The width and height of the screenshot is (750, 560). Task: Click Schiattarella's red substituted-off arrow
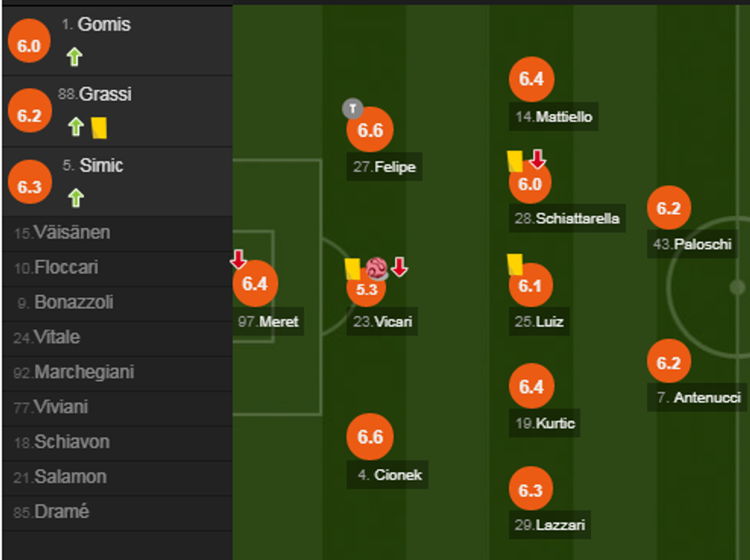tap(537, 159)
